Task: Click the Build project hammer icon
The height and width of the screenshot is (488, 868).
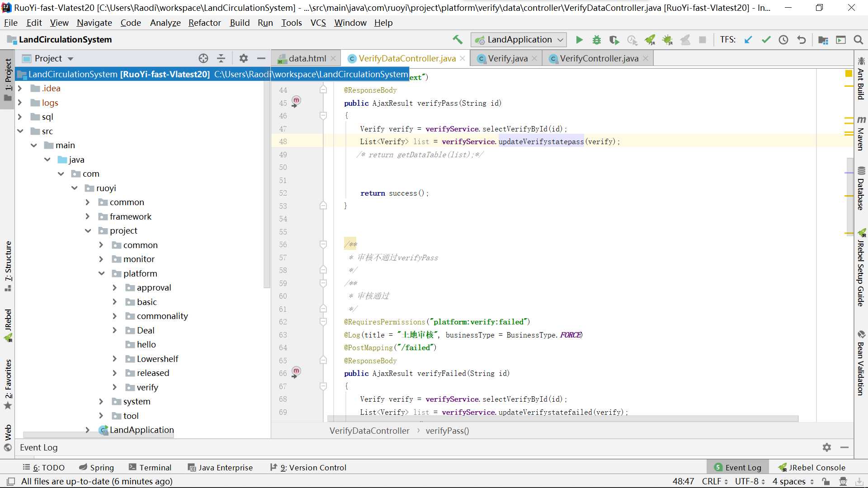Action: point(458,40)
